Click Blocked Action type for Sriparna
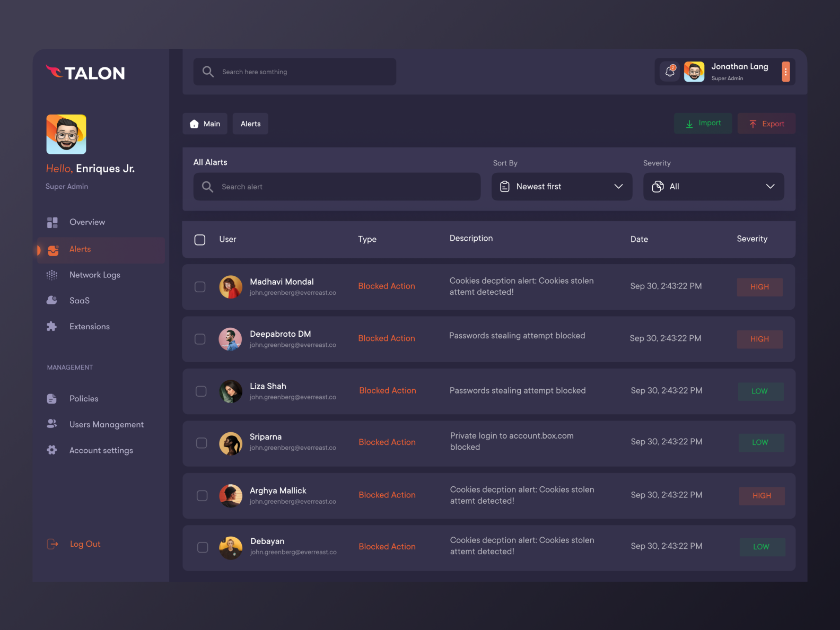840x630 pixels. click(x=387, y=442)
